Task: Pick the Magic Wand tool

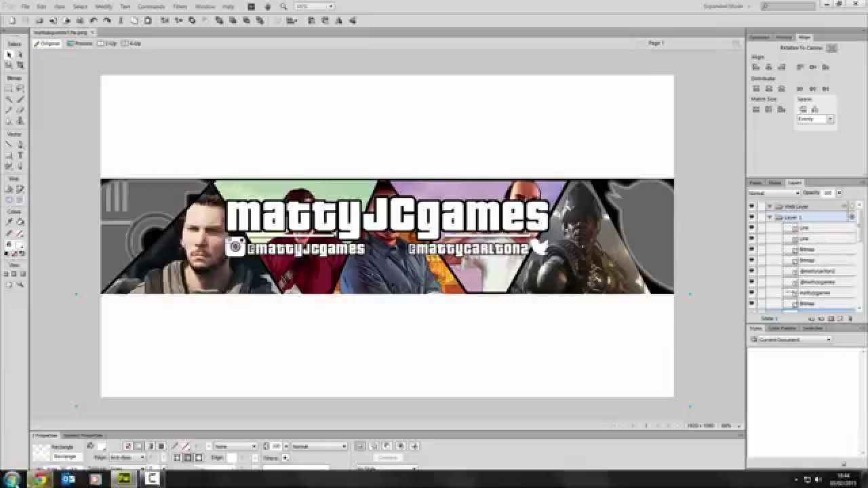Action: [9, 99]
